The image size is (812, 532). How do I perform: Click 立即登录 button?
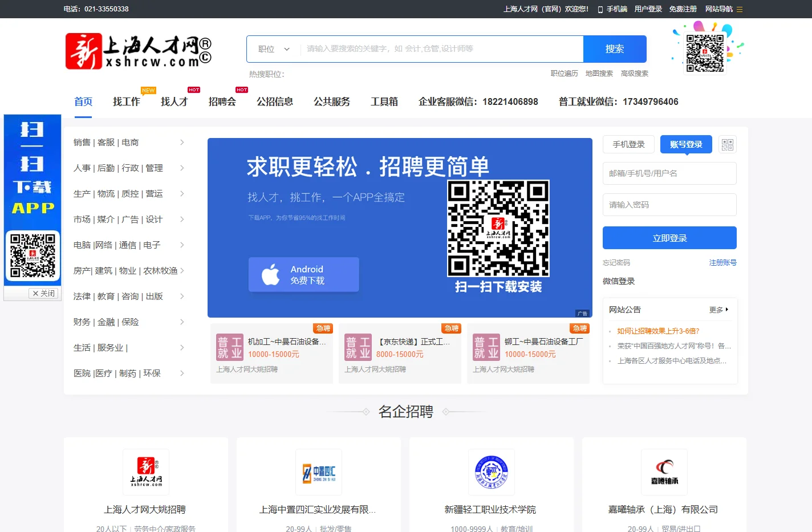[x=669, y=238]
